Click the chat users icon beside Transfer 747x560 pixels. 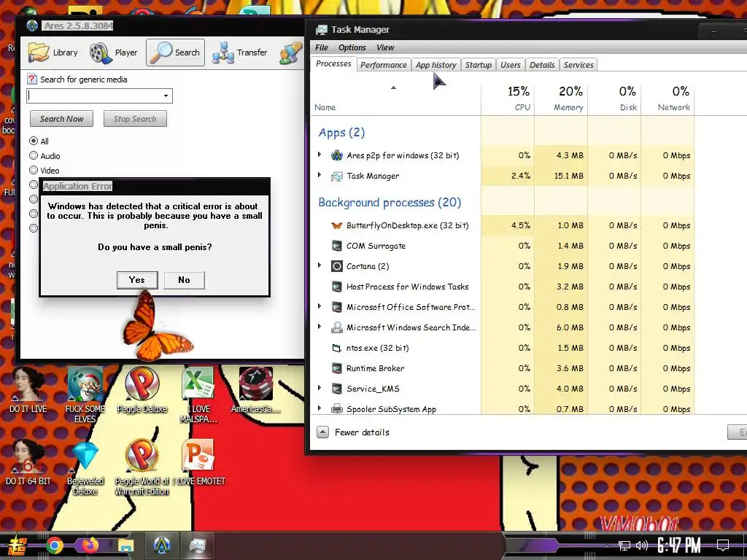click(x=290, y=52)
